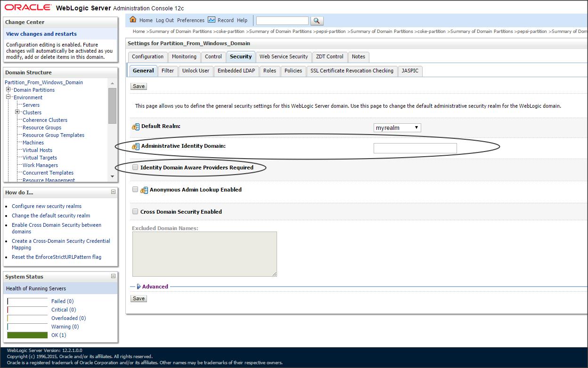
Task: Open Preferences link
Action: point(191,20)
